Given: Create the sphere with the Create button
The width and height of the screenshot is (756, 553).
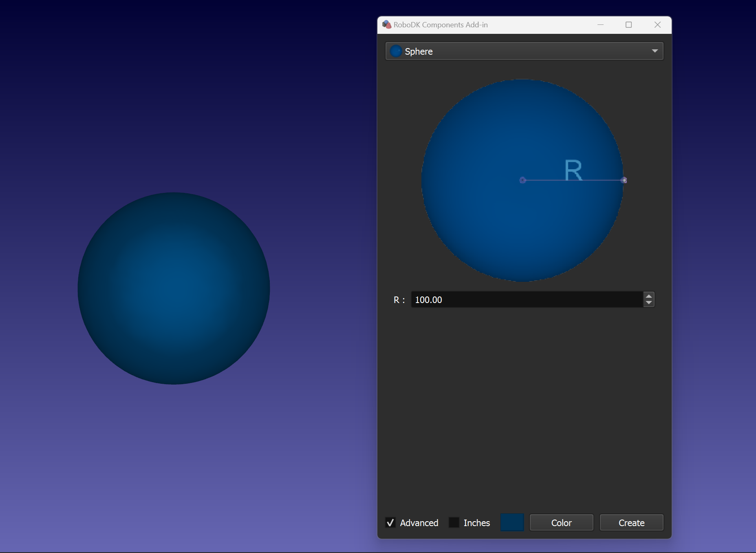Looking at the screenshot, I should click(x=631, y=522).
